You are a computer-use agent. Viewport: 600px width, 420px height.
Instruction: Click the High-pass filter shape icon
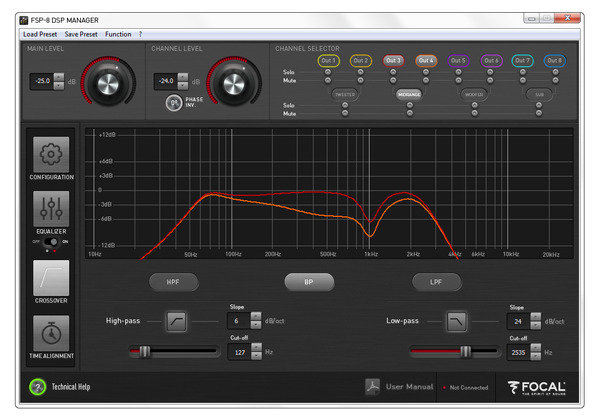(176, 321)
